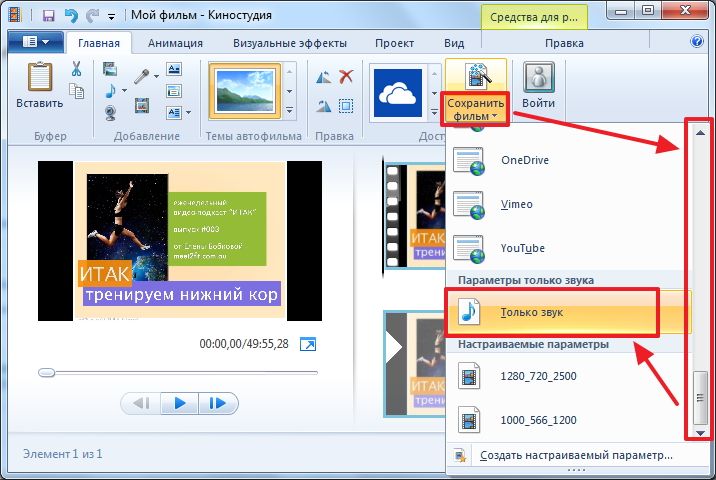716x480 pixels.
Task: Switch to the Проект tab
Action: coord(395,43)
